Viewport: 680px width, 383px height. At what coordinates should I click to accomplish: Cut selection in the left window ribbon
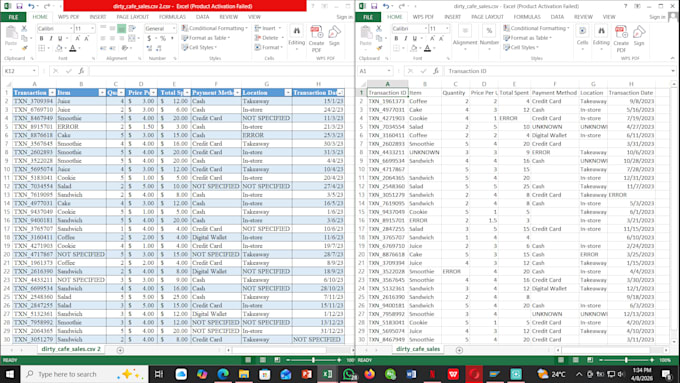click(x=24, y=29)
